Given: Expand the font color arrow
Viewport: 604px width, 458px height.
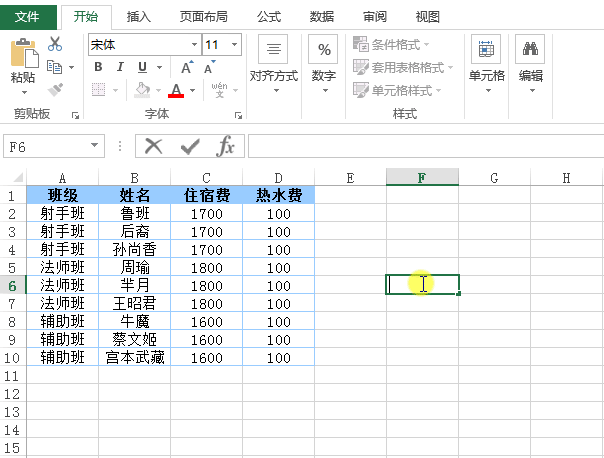Looking at the screenshot, I should 193,91.
